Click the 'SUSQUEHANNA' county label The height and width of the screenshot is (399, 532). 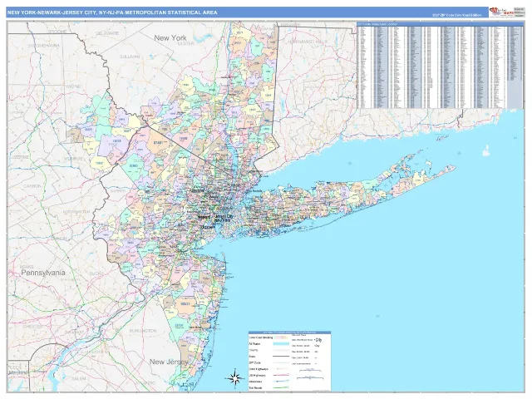pos(44,45)
